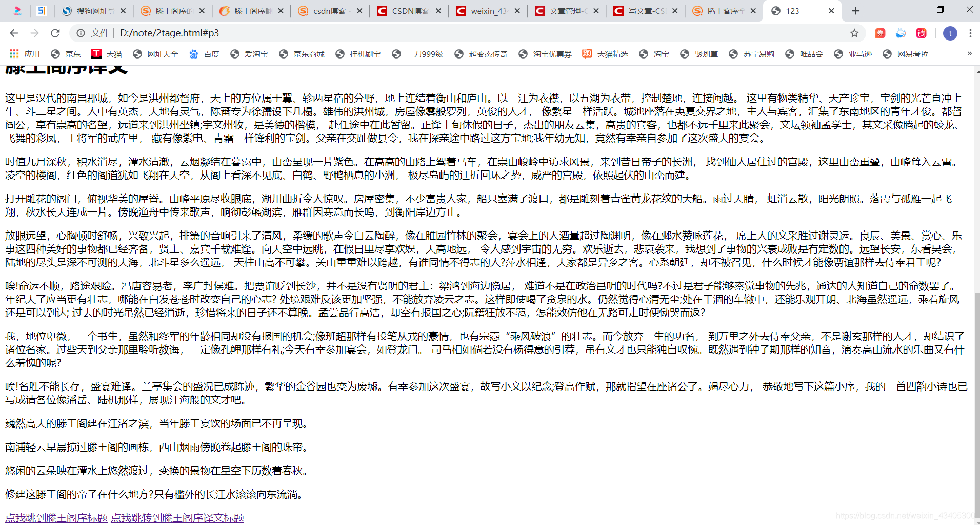Switch to the 搜狗网址导航 tab

(x=94, y=11)
